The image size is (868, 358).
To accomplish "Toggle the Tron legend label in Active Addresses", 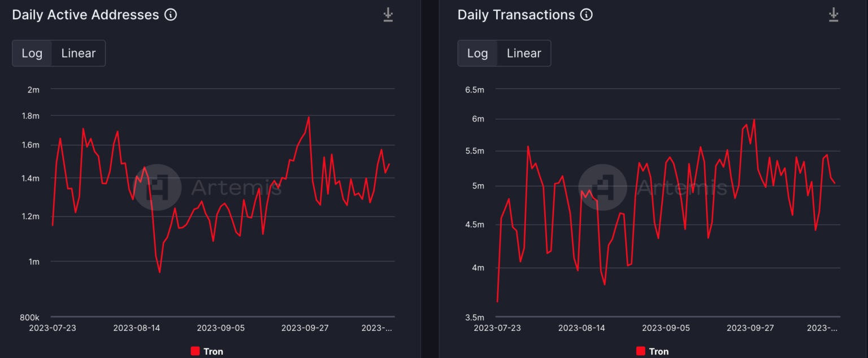I will 213,351.
